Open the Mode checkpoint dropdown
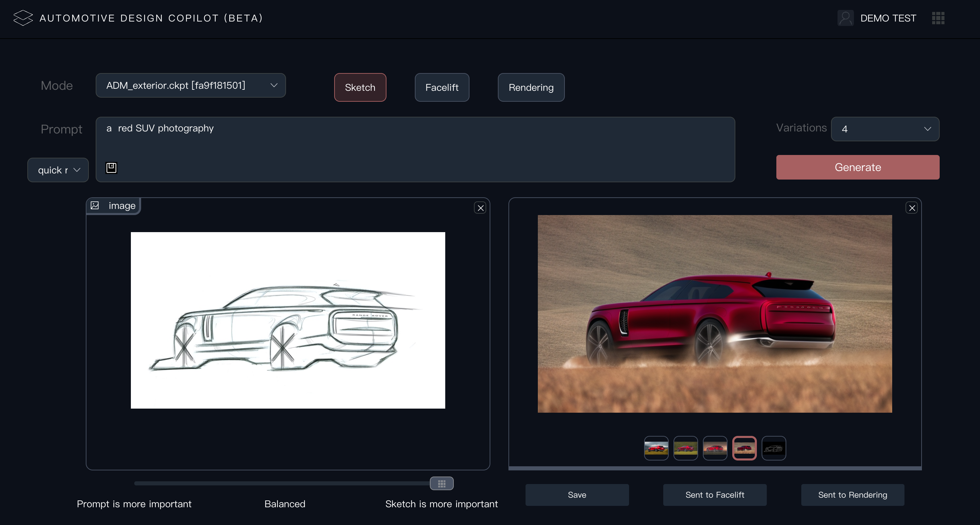This screenshot has height=525, width=980. [x=190, y=86]
